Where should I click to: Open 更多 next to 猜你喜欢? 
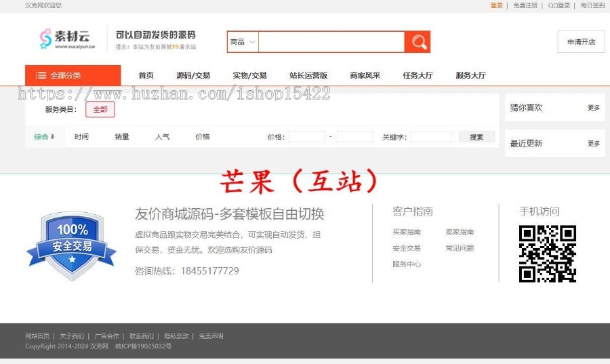coord(593,108)
